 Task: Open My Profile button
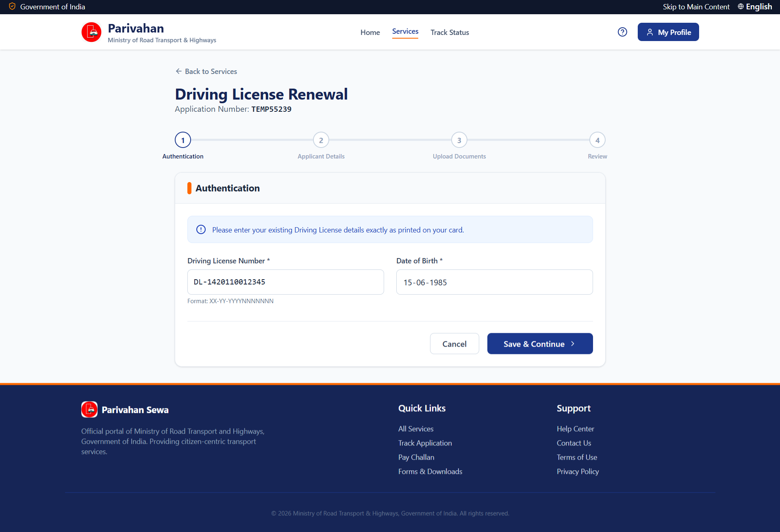click(x=668, y=32)
